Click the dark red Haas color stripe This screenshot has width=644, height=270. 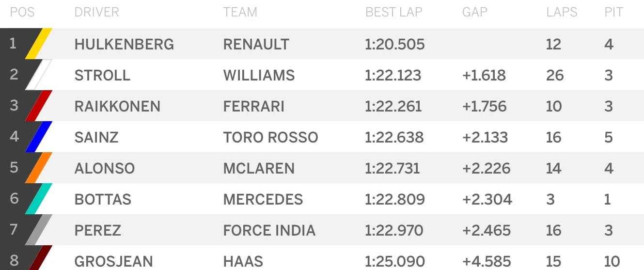40,259
